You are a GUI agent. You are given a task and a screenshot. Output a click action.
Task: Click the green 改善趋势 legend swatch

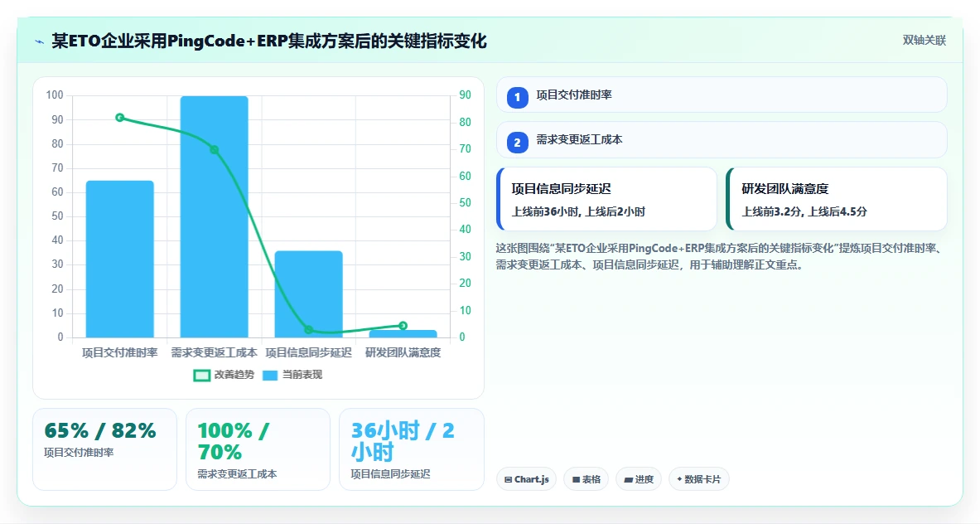click(201, 376)
